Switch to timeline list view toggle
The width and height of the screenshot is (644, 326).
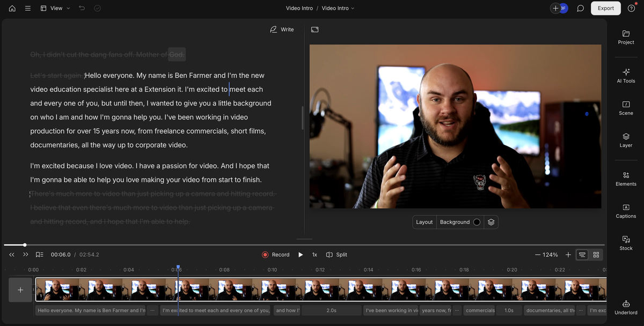582,255
